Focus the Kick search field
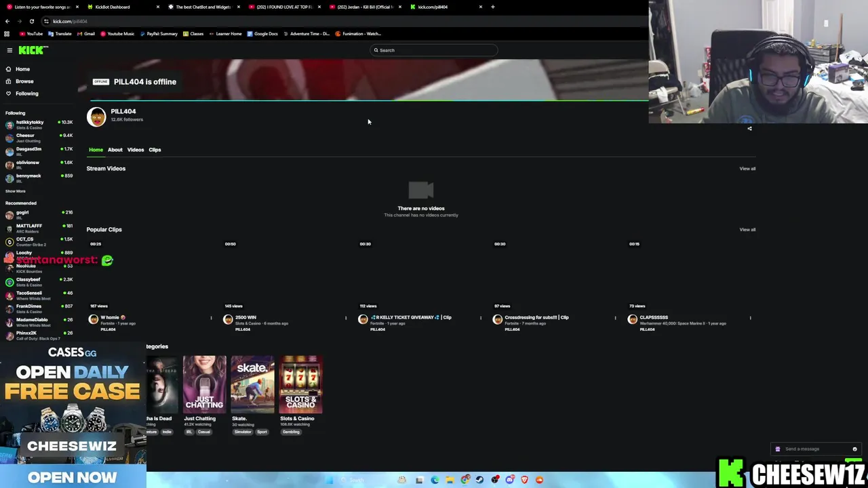The height and width of the screenshot is (488, 868). coord(434,50)
